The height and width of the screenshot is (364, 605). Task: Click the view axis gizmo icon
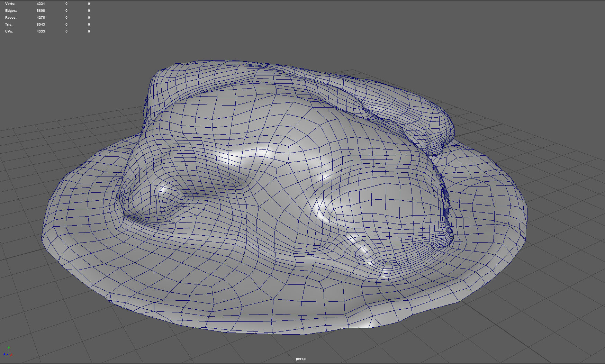(8, 352)
